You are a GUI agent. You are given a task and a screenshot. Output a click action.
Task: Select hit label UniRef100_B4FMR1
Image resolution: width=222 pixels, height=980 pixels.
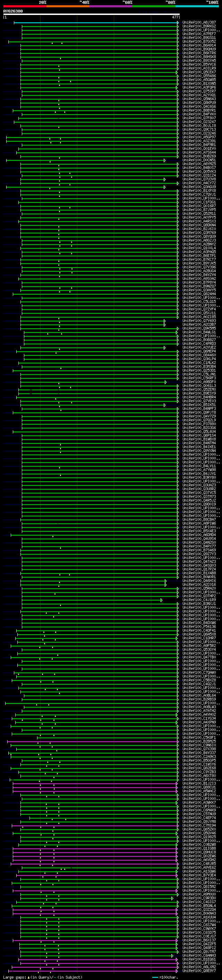click(x=199, y=145)
